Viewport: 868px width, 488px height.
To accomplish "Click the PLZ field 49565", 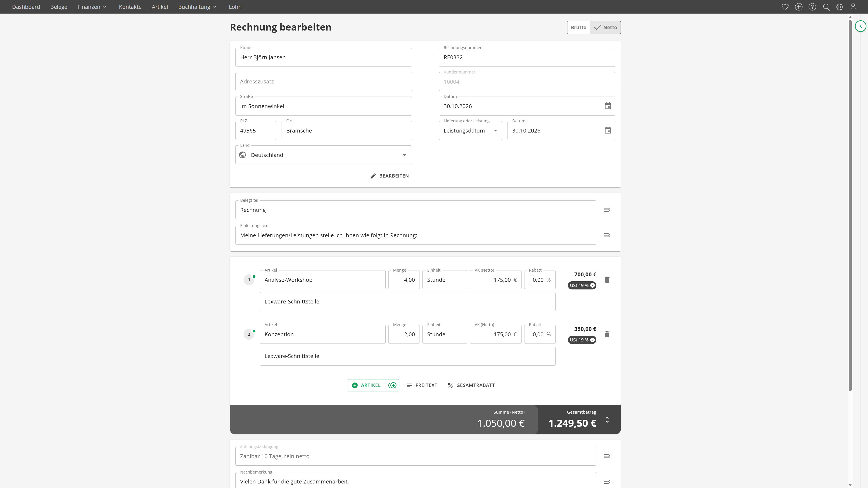I will tap(256, 130).
